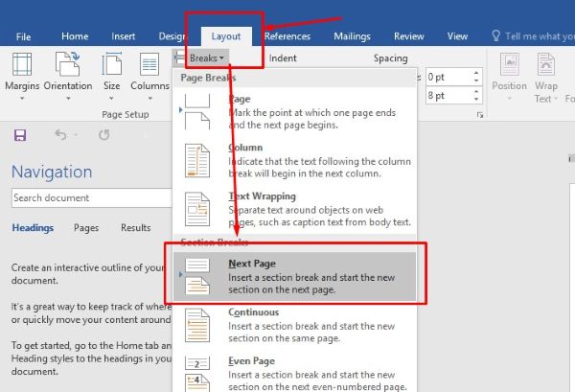
Task: Click the Save icon in quick access
Action: [x=20, y=136]
